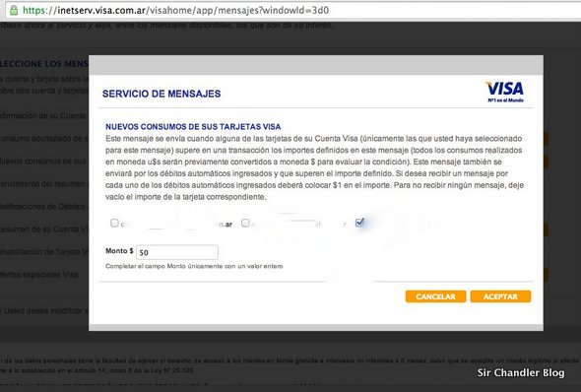Focus the Monto $ input field
Screen dimensions: 581x392
click(177, 252)
